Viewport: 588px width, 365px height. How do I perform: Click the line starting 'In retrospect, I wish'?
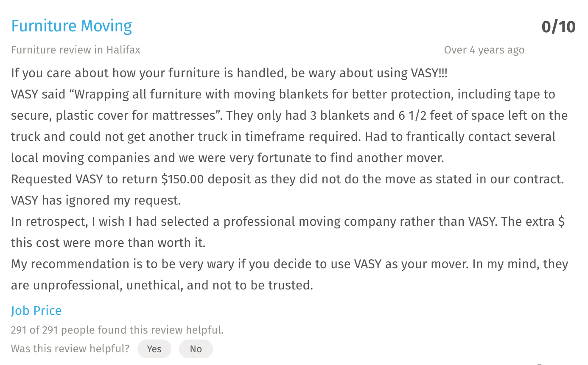288,222
